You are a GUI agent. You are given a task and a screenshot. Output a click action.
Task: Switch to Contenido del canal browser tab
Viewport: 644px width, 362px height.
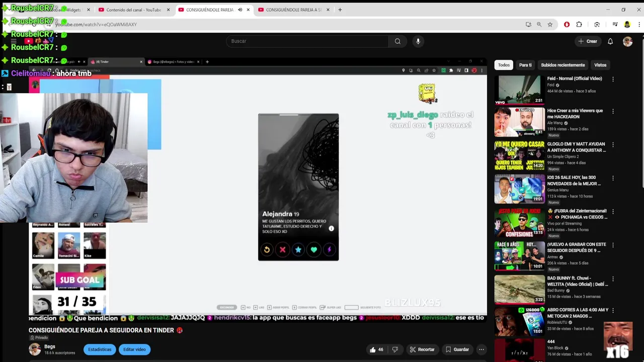point(133,10)
